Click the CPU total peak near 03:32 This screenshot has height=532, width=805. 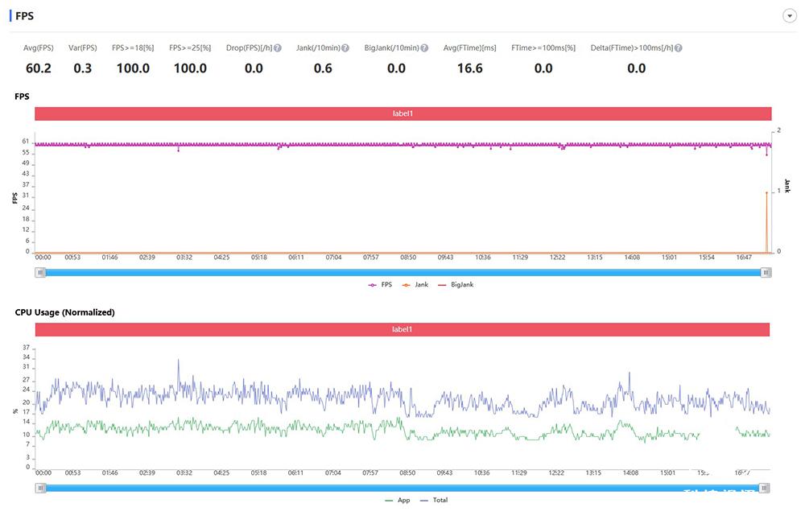coord(178,361)
